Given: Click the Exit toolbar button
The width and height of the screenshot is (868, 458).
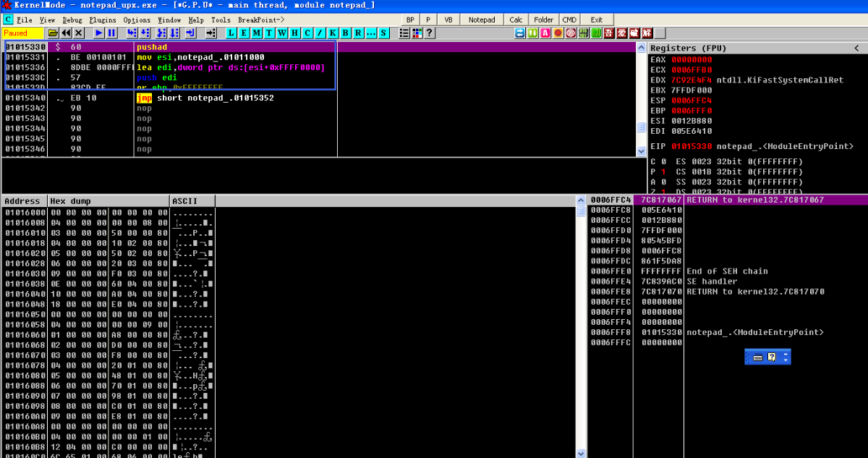Looking at the screenshot, I should pyautogui.click(x=596, y=20).
